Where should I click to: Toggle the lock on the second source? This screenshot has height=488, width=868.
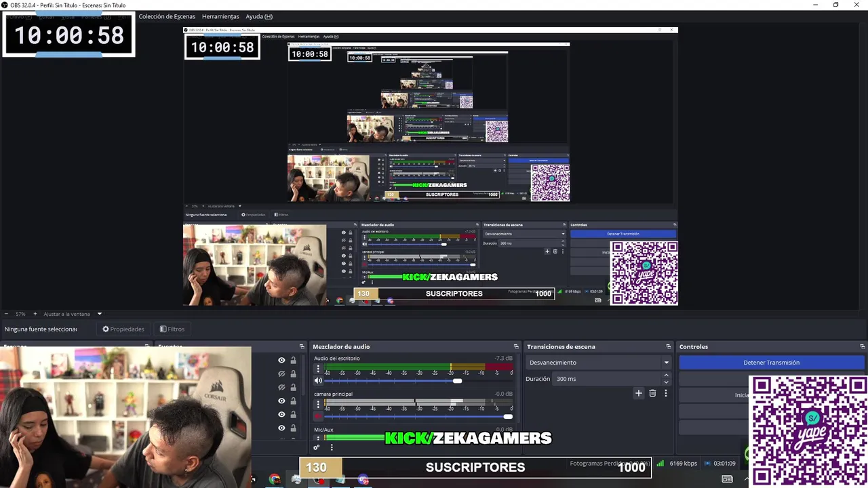point(294,374)
